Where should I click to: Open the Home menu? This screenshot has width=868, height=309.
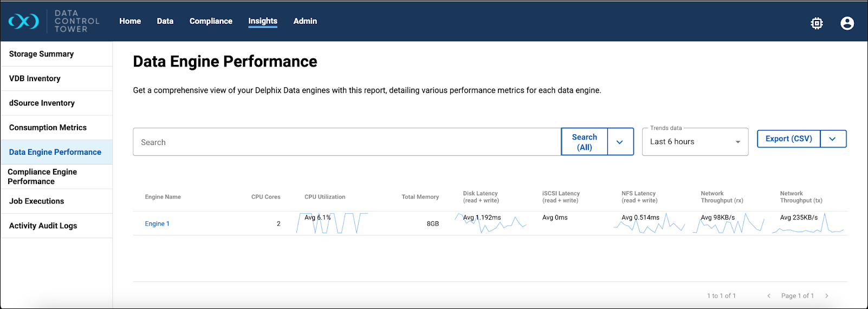130,21
